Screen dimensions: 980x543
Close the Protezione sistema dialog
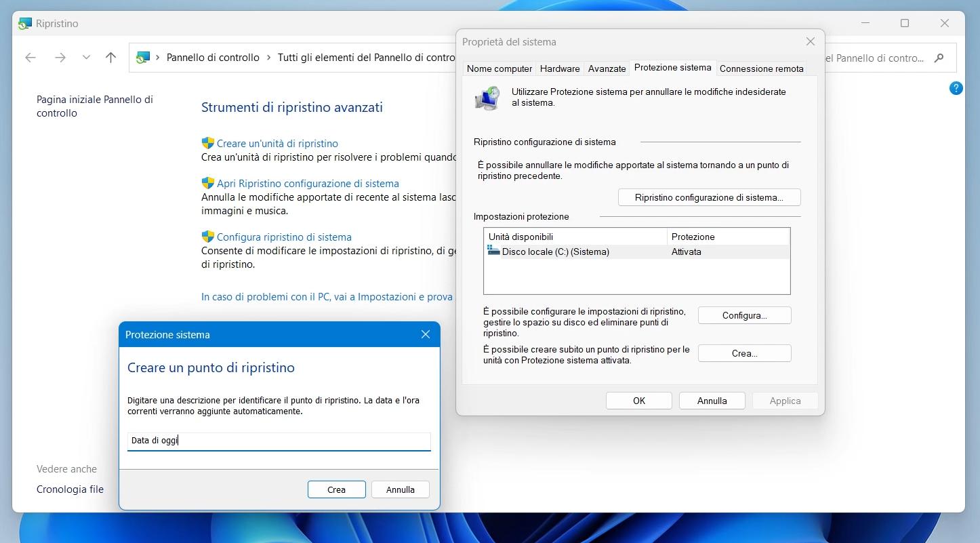pyautogui.click(x=425, y=334)
